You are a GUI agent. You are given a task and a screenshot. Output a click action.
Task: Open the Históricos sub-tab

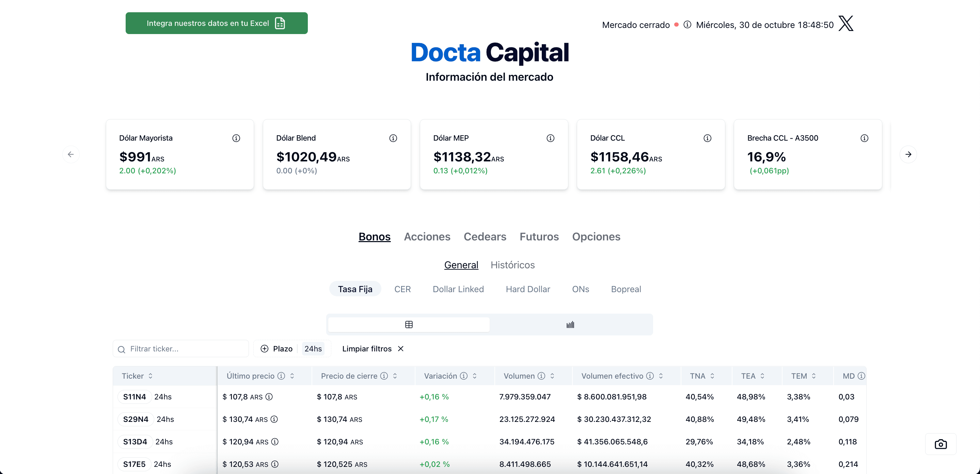512,265
